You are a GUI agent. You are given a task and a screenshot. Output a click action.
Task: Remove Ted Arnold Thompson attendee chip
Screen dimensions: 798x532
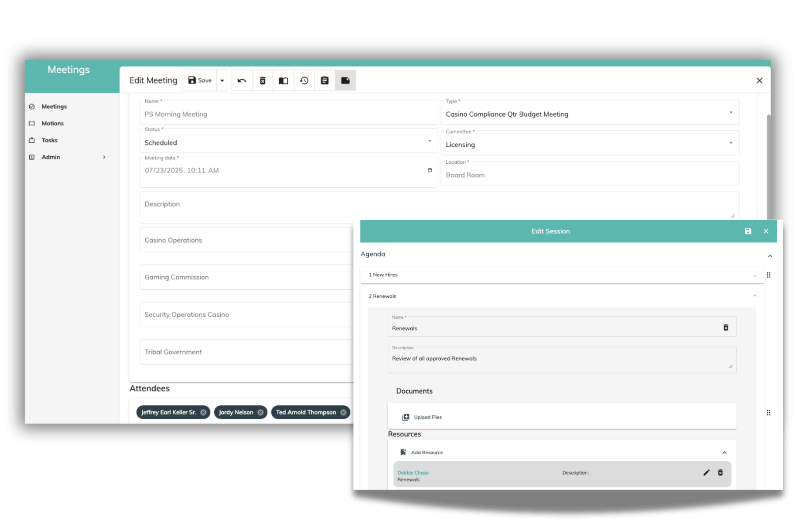pos(343,412)
